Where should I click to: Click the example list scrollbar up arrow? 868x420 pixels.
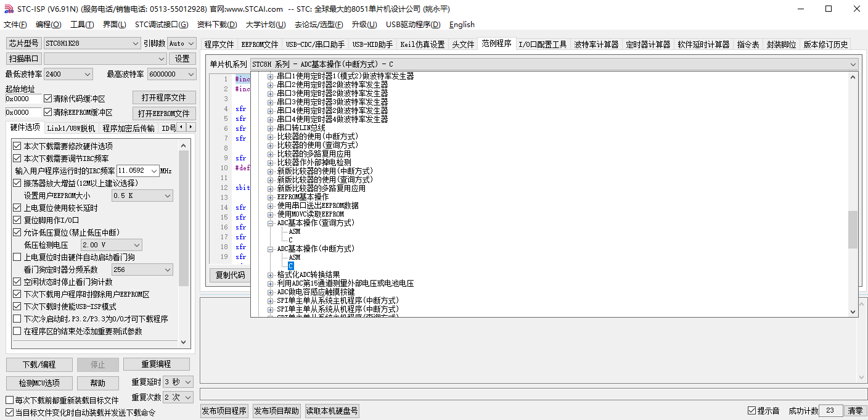coord(853,77)
